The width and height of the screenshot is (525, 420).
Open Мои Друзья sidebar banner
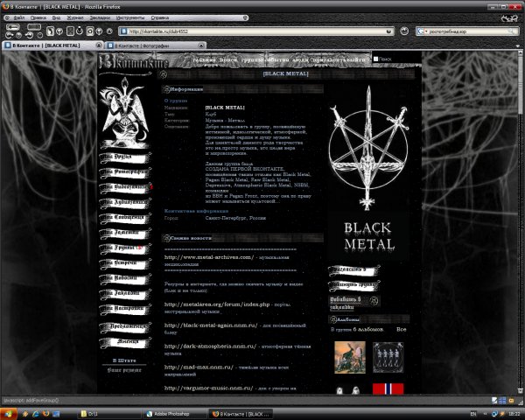click(x=124, y=157)
